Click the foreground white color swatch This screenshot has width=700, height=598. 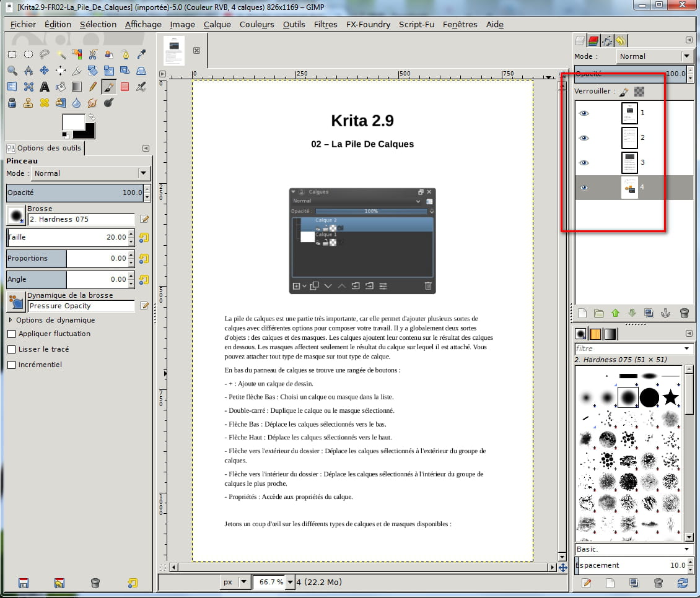coord(73,122)
